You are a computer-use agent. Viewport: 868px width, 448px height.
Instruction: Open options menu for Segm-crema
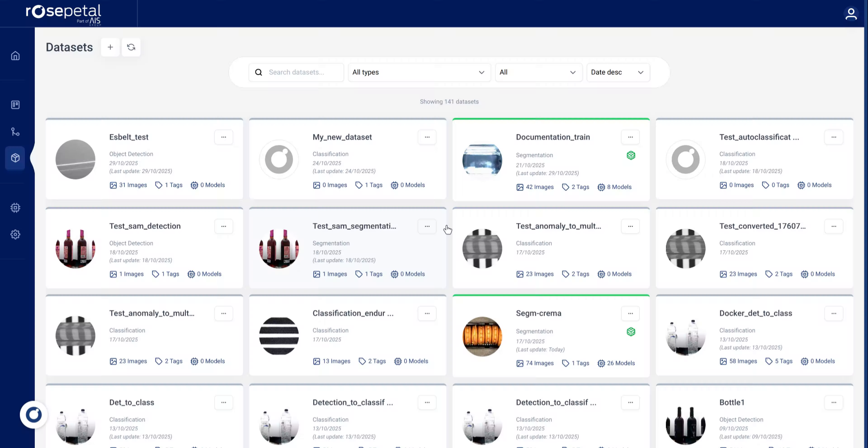[630, 313]
